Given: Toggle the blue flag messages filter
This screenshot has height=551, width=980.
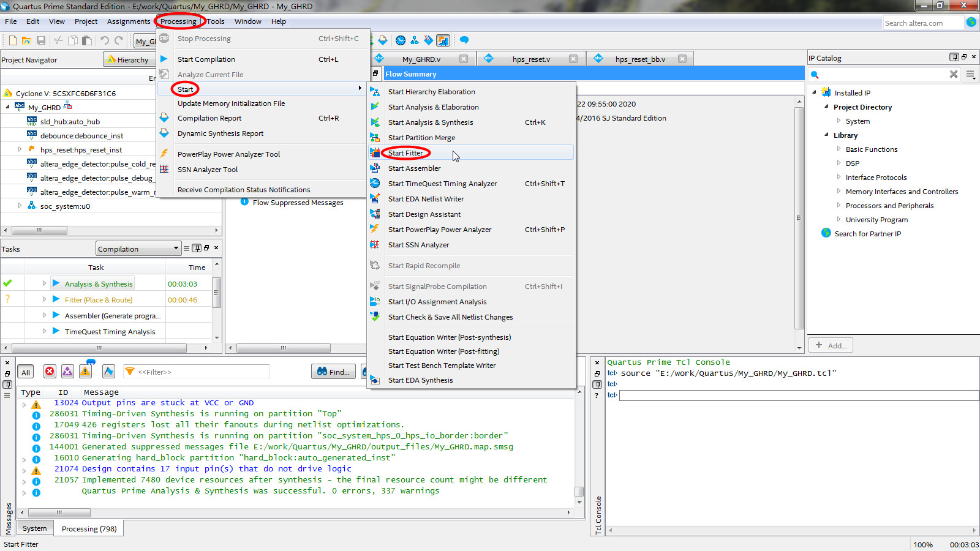Looking at the screenshot, I should point(108,372).
